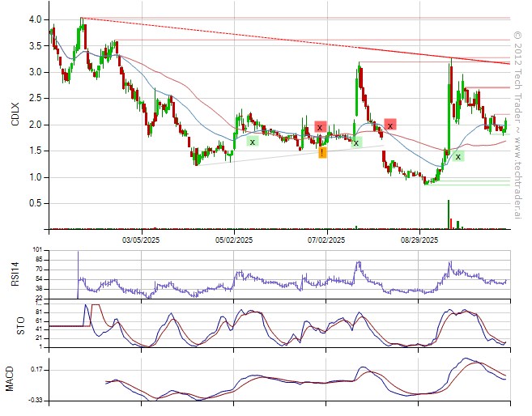This screenshot has height=416, width=532.
Task: Click the 1.0 price level label
Action: coord(35,177)
